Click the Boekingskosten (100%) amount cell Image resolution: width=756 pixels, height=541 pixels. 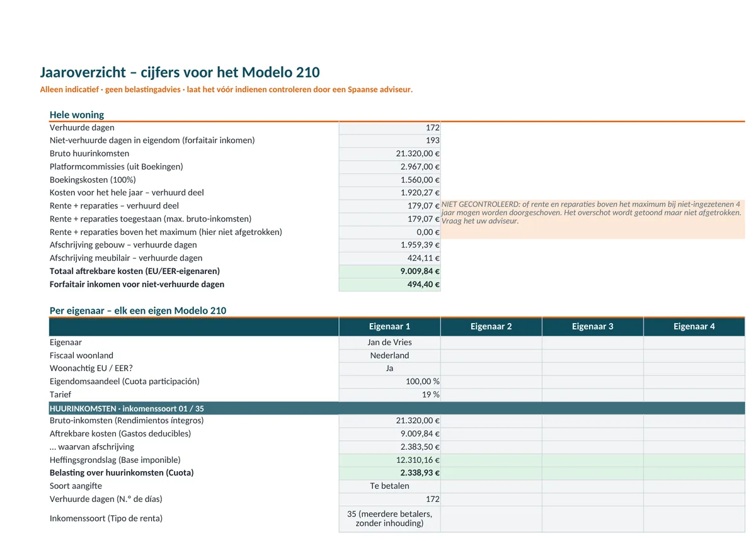(390, 180)
